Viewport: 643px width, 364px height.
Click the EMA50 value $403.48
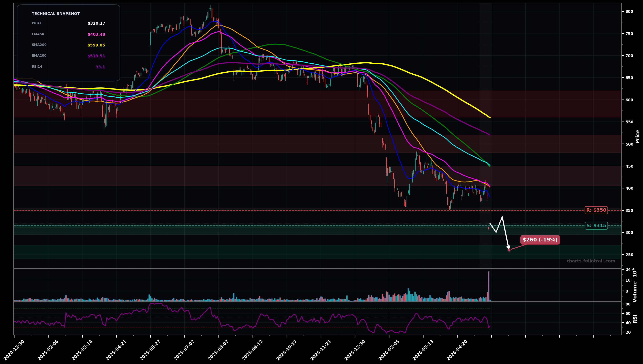(x=96, y=34)
